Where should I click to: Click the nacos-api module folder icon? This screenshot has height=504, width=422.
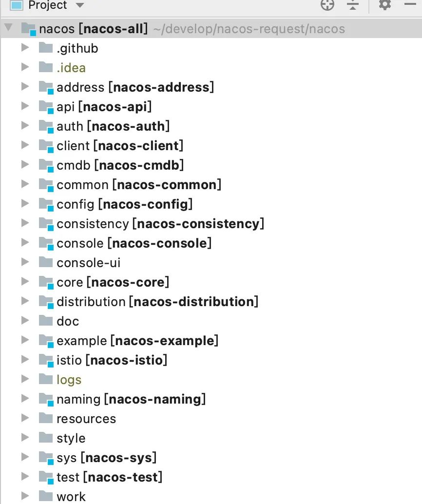coord(46,107)
